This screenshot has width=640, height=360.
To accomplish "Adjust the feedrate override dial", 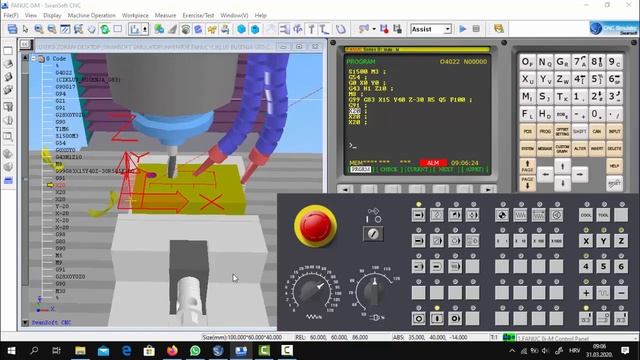I will 312,290.
